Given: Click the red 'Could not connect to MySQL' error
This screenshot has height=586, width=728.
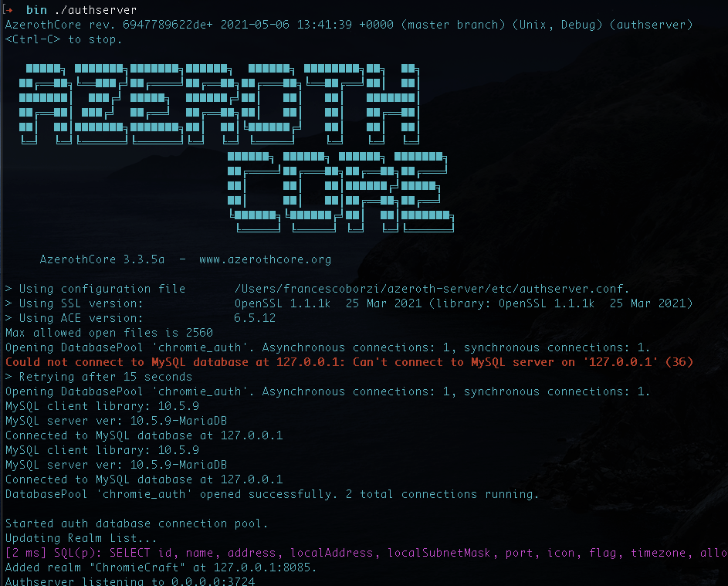Looking at the screenshot, I should [x=349, y=362].
